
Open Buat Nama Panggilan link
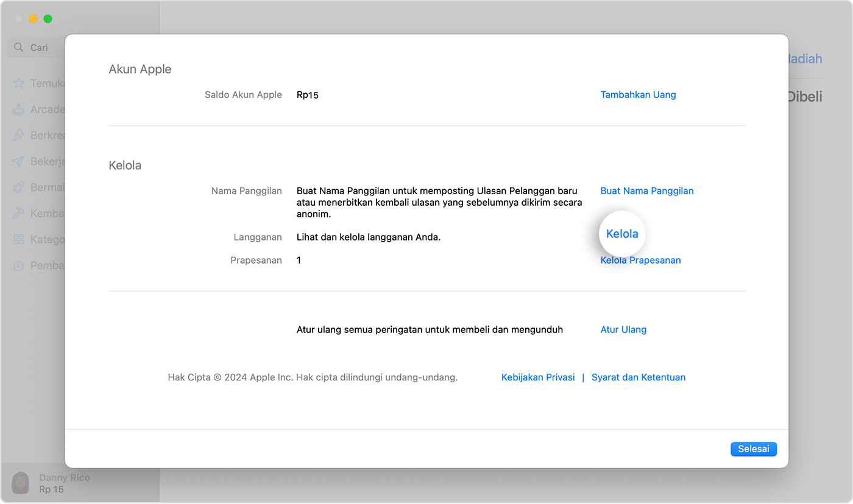click(x=647, y=191)
